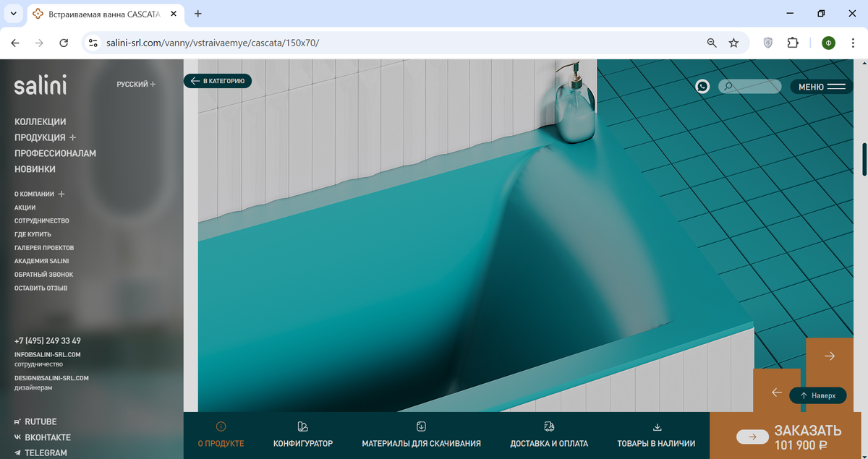Open browser extensions puzzle icon
Viewport: 868px width, 459px height.
tap(793, 43)
